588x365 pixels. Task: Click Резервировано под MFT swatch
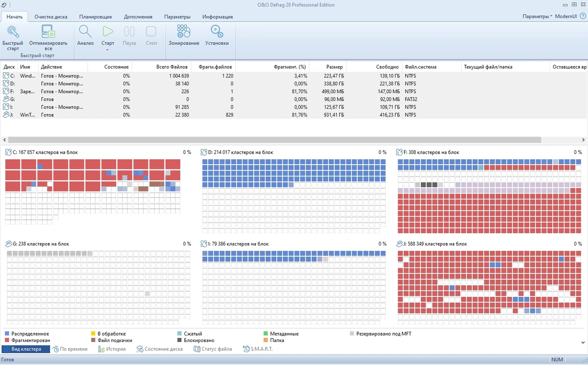pyautogui.click(x=352, y=334)
